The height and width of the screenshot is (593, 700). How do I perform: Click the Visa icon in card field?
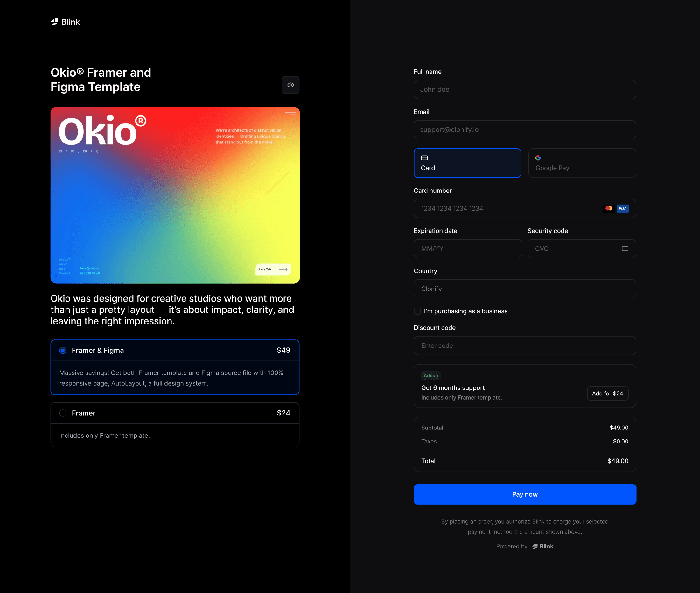(622, 208)
